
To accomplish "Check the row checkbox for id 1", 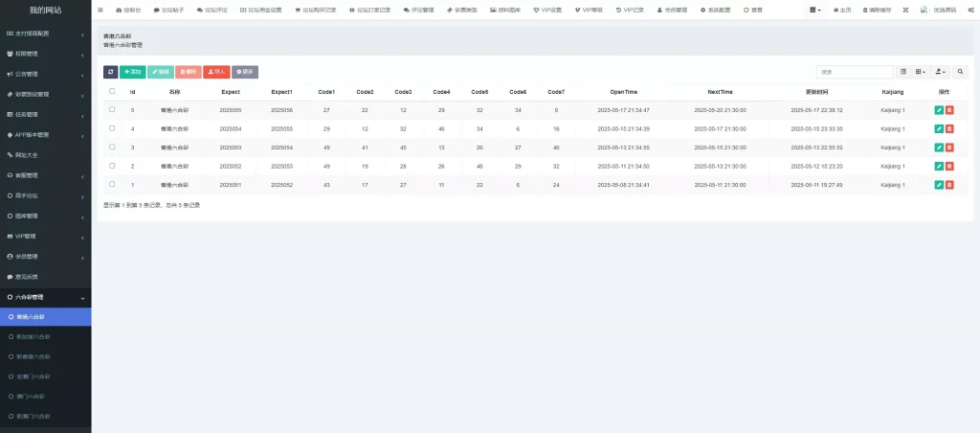I will tap(113, 185).
